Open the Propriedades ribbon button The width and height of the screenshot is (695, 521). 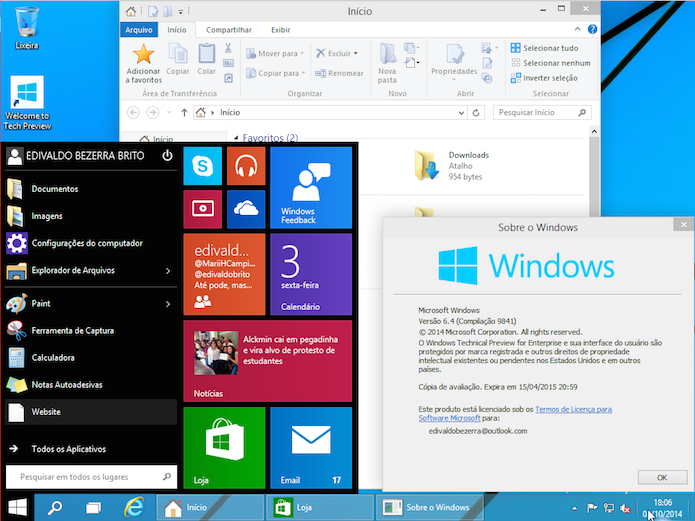click(x=454, y=63)
